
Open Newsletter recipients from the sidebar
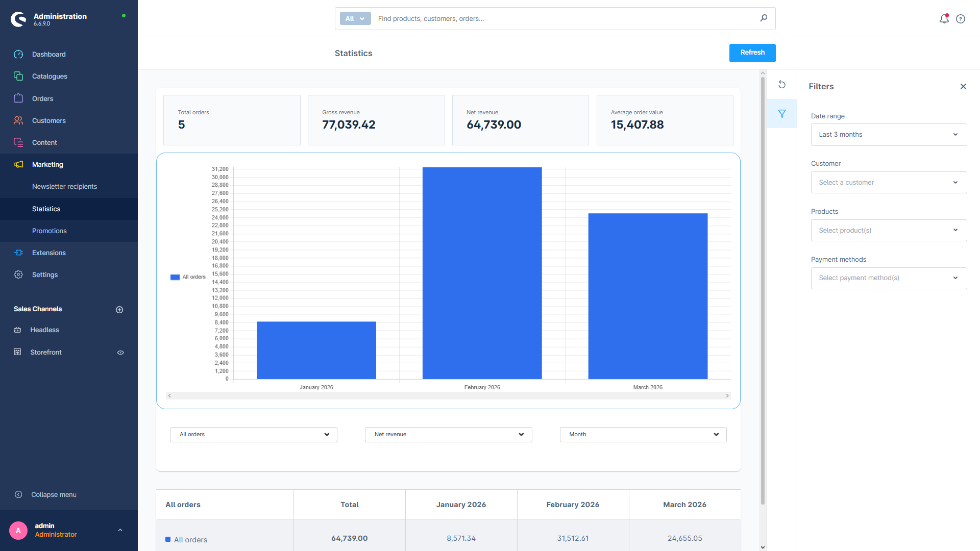click(x=64, y=186)
